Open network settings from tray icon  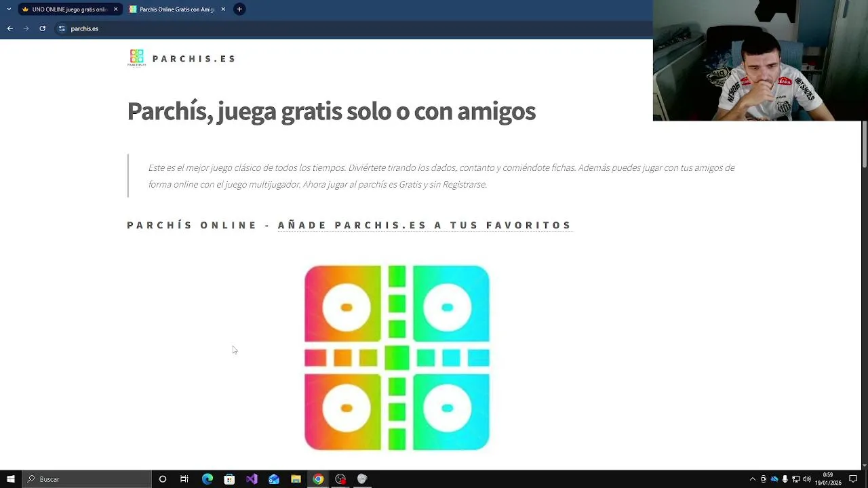pos(796,479)
